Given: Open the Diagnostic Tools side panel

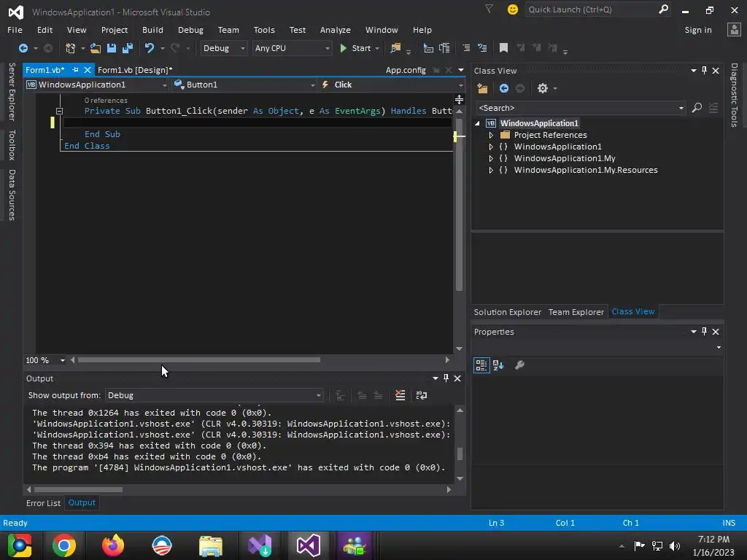Looking at the screenshot, I should 734,95.
